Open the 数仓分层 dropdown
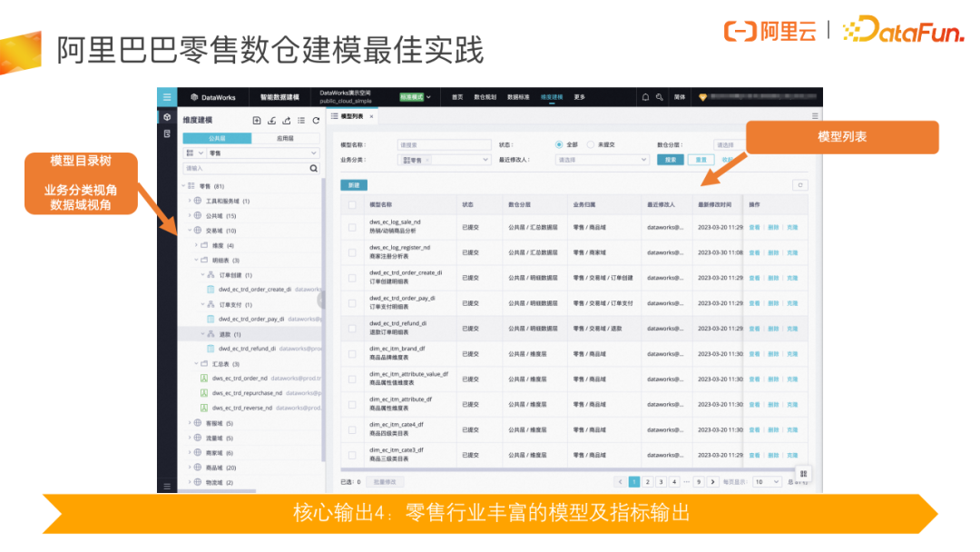Screen dimensions: 980x552 726,144
